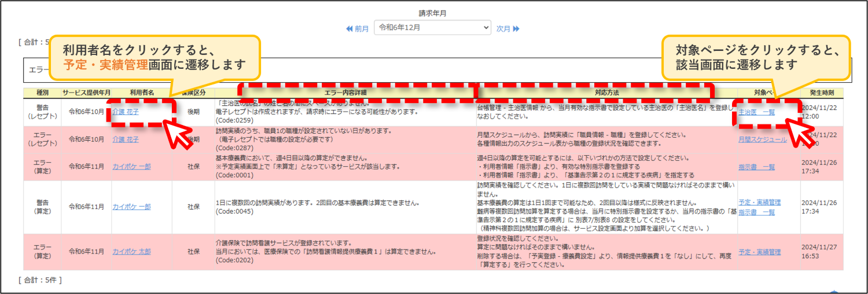Open user 介護 花子 in the Code:0287 row
The width and height of the screenshot is (868, 294).
point(126,139)
